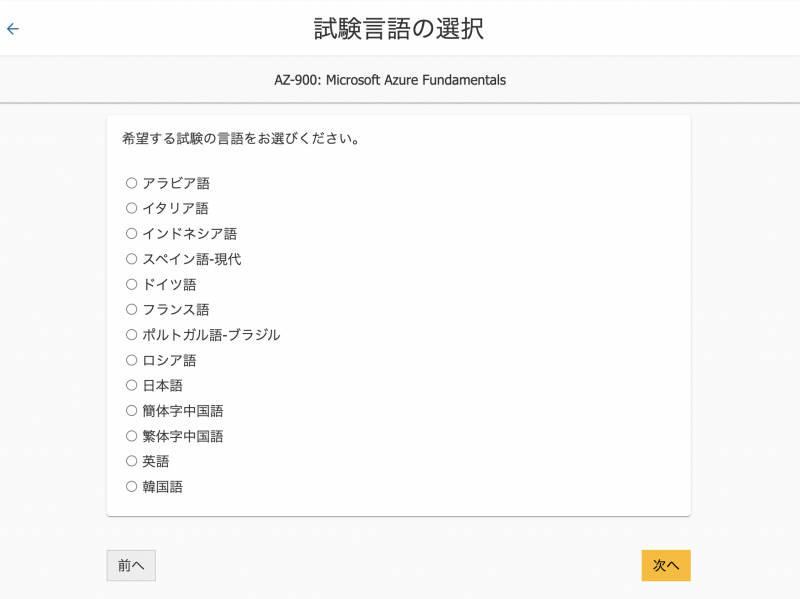
Task: Choose 英語 for the exam
Action: [x=131, y=461]
